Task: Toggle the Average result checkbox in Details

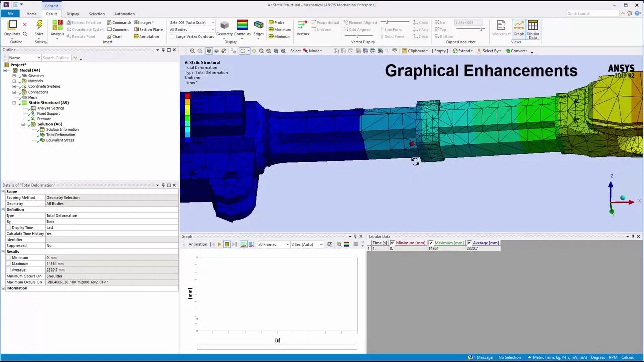Action: point(8,270)
